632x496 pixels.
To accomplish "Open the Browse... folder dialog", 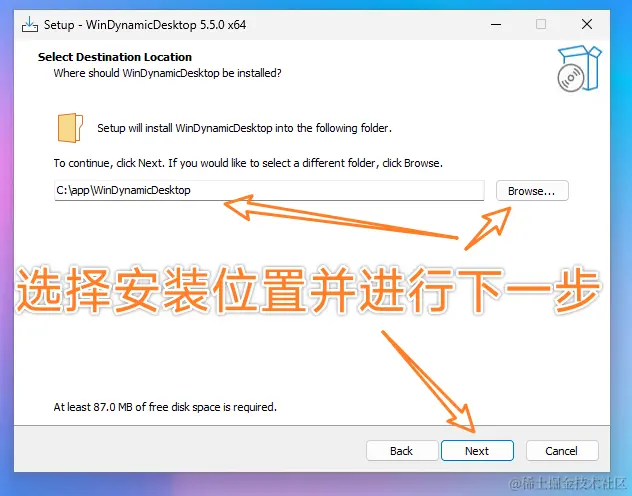I will click(532, 191).
